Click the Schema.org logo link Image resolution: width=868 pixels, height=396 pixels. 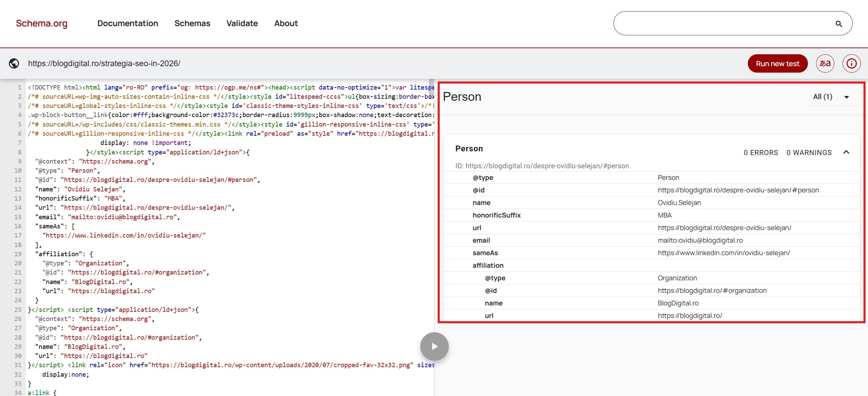coord(42,23)
